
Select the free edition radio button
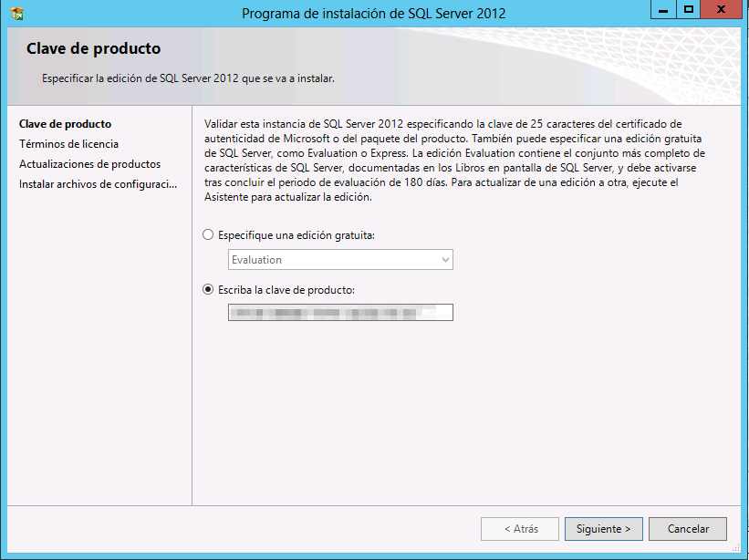(208, 235)
